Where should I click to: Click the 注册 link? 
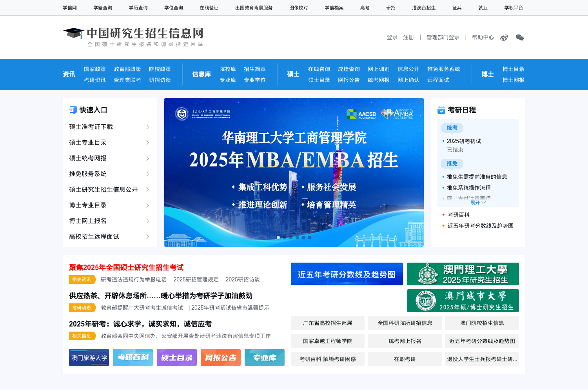pos(408,38)
